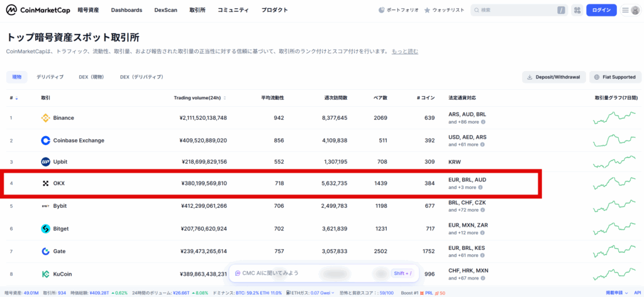Open the PRL Boost #1 link

429,293
